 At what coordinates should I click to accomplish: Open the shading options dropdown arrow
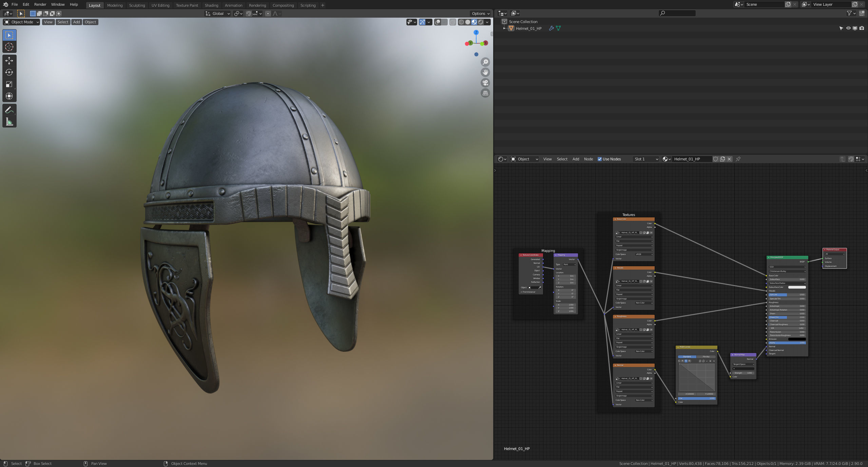point(487,22)
